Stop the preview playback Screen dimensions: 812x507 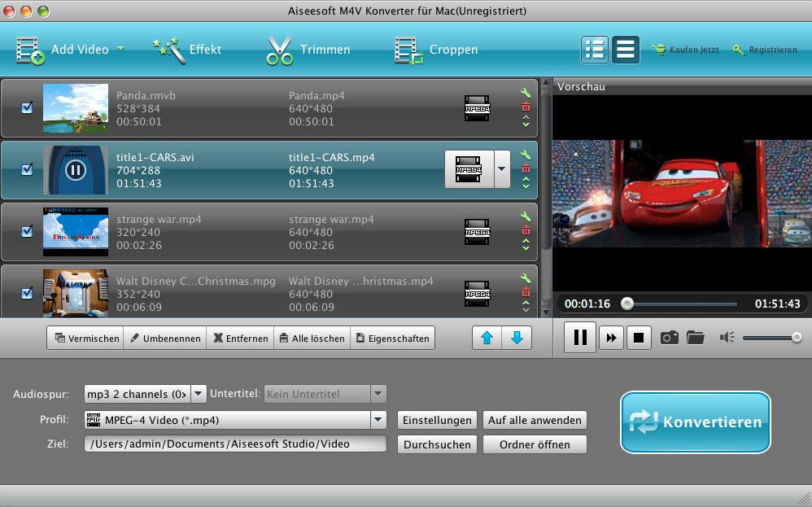tap(639, 337)
